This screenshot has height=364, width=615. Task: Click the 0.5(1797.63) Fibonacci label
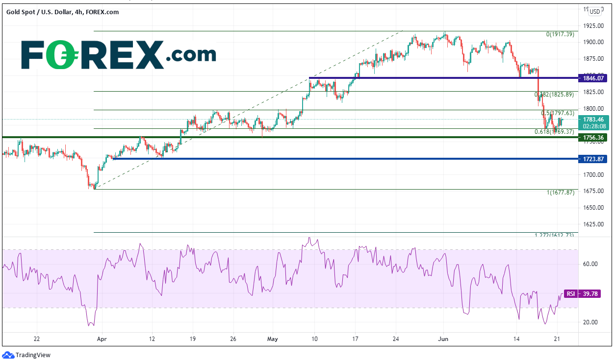coord(558,113)
